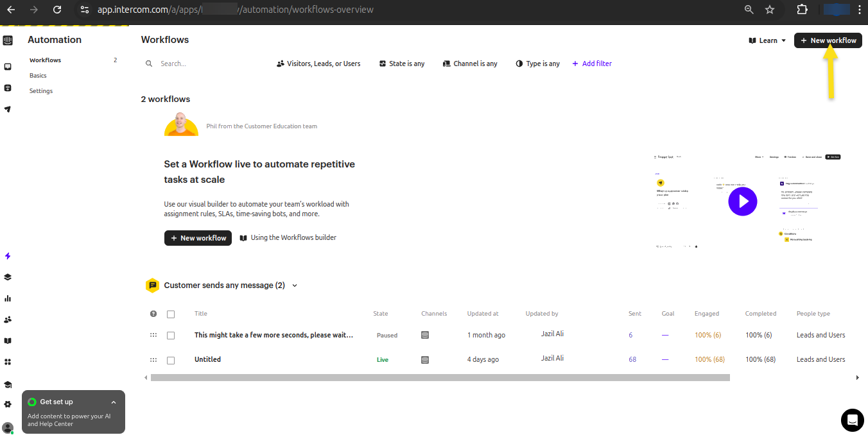The width and height of the screenshot is (868, 435).
Task: Click the user avatar in the sidebar
Action: point(8,427)
